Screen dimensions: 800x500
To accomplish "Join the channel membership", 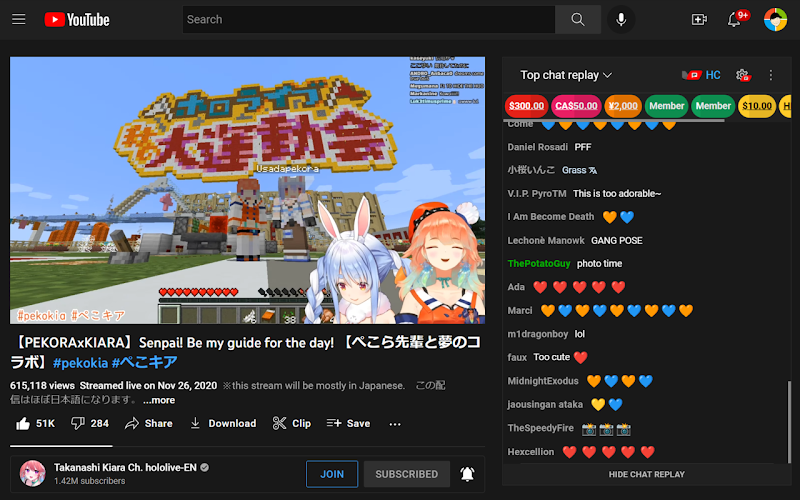I will [332, 474].
